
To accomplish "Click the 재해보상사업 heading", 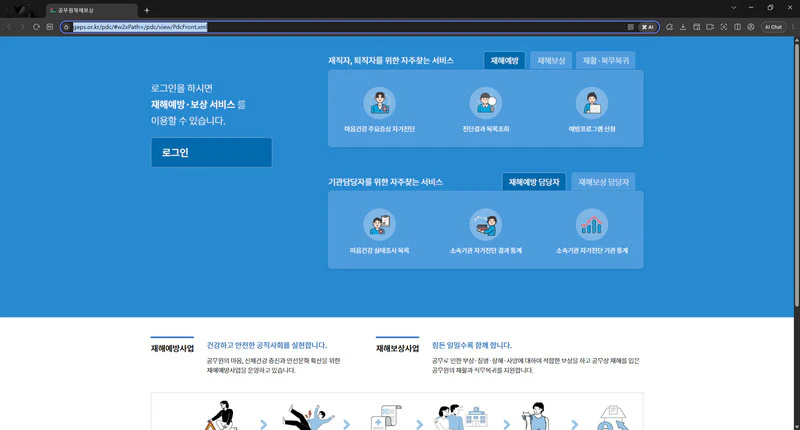I will [x=397, y=348].
